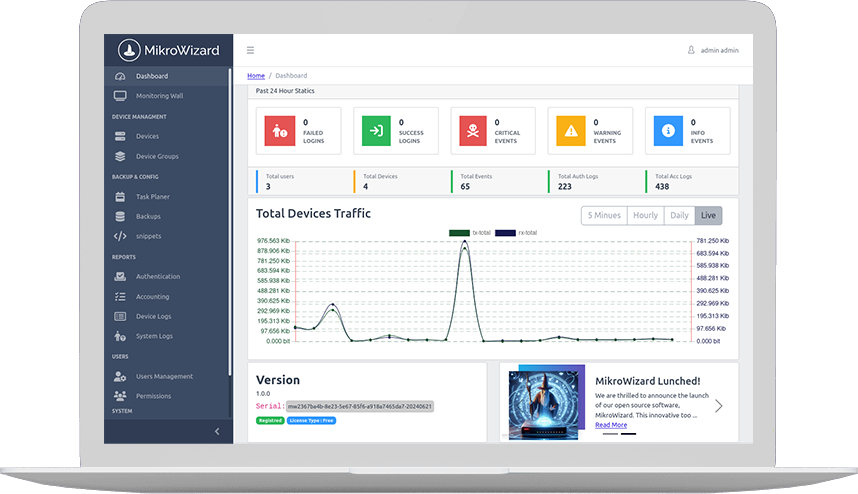Advance the news carousel with right arrow

(718, 406)
